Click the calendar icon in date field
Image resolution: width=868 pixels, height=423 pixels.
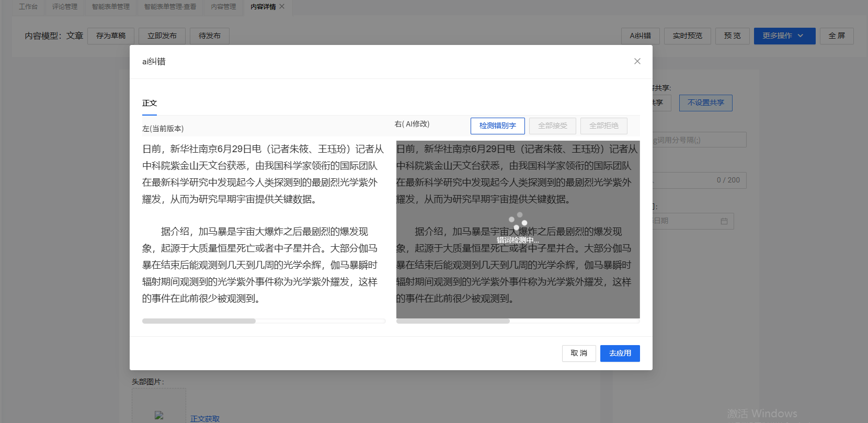[724, 221]
